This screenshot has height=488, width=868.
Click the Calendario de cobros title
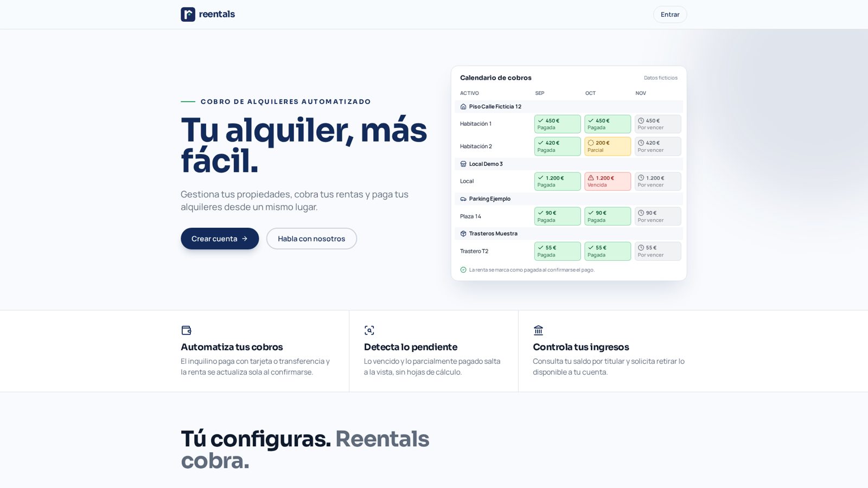click(496, 78)
